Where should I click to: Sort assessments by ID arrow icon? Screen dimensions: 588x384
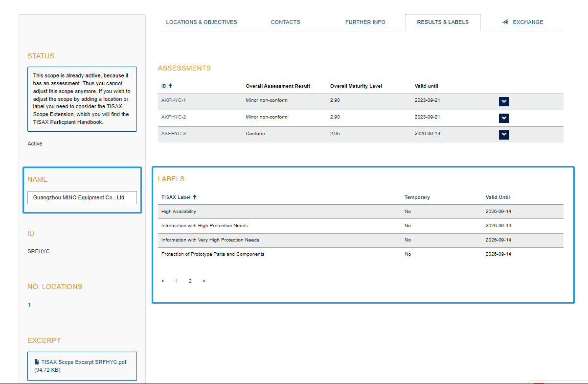pyautogui.click(x=170, y=86)
